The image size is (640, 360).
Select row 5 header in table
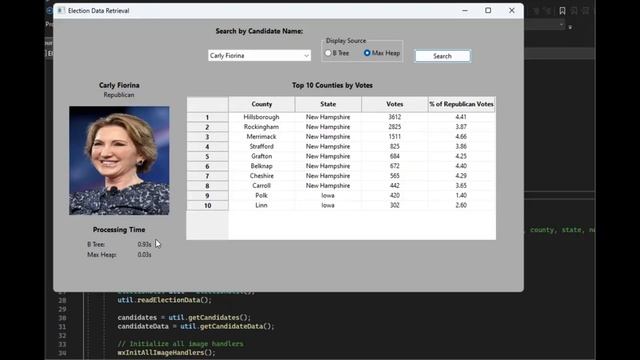coord(207,156)
